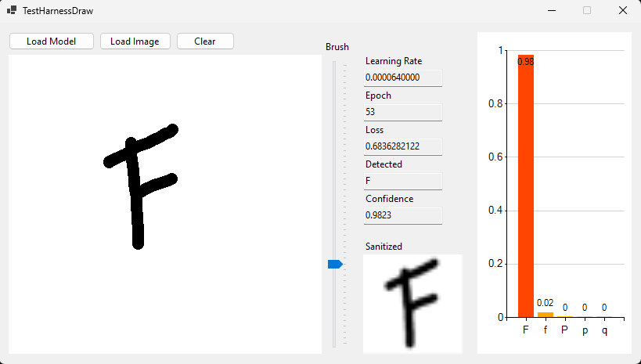641x364 pixels.
Task: Click the Learning Rate field
Action: click(402, 77)
